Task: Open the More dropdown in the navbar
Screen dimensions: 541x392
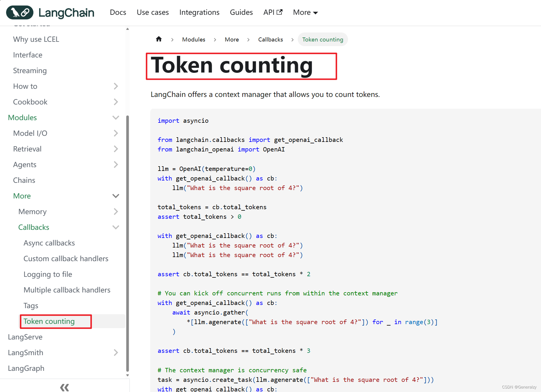Action: click(305, 12)
